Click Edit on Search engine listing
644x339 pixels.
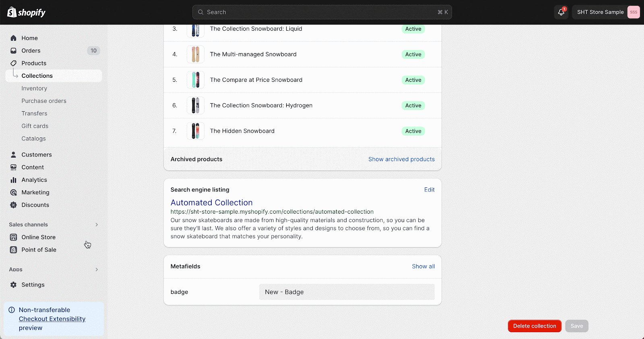pyautogui.click(x=429, y=189)
